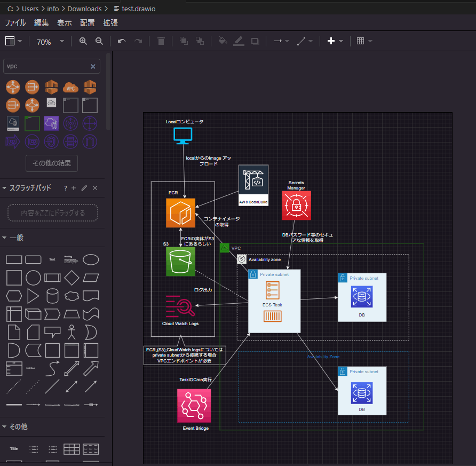Select the hexagon shape in 一般
The width and height of the screenshot is (476, 466).
[x=14, y=296]
